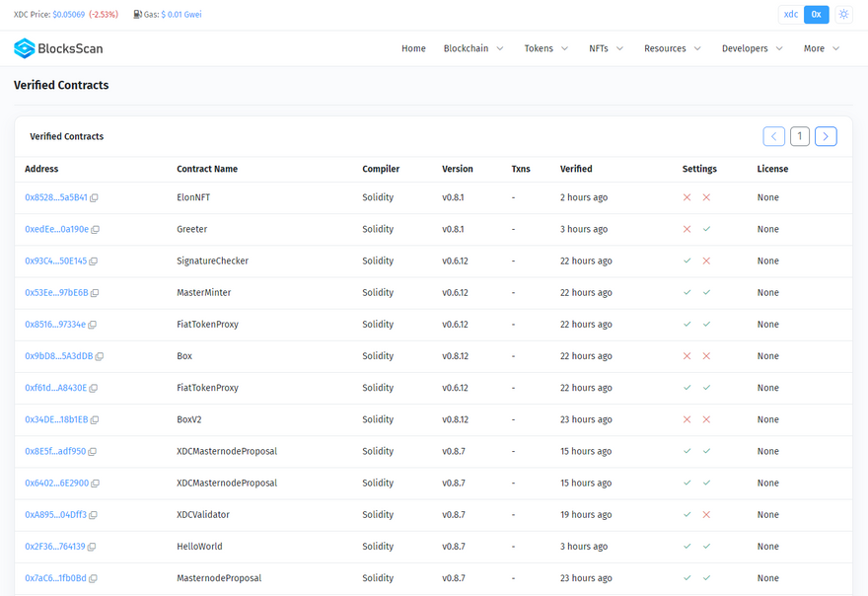Go to next page arrow

tap(826, 136)
